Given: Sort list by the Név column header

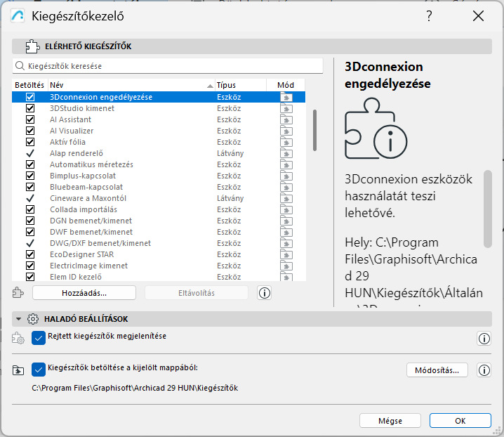Looking at the screenshot, I should click(131, 85).
